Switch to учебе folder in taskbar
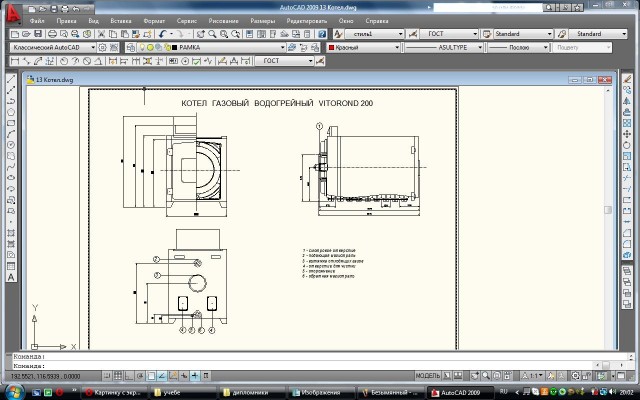 point(183,393)
